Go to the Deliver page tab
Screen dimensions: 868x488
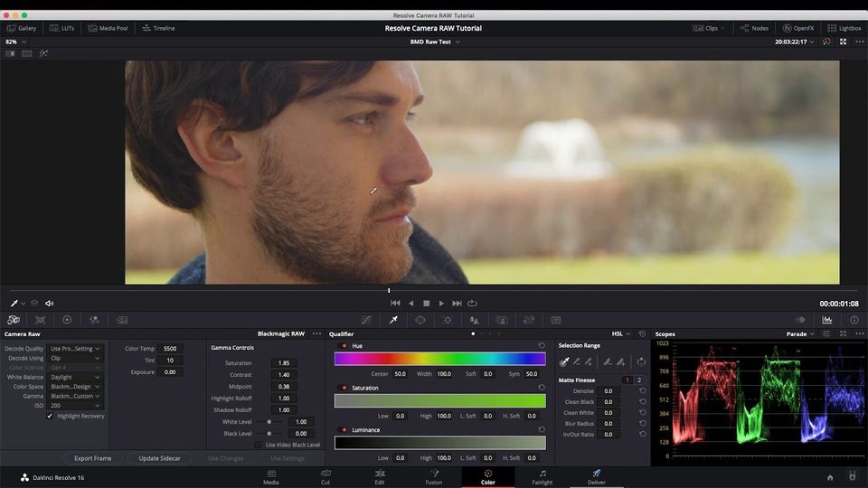[x=596, y=476]
